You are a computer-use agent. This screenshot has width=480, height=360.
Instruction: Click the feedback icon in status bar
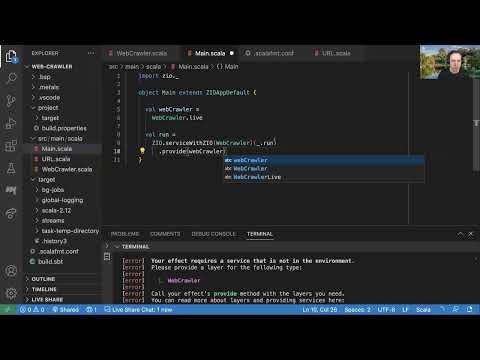click(x=455, y=310)
